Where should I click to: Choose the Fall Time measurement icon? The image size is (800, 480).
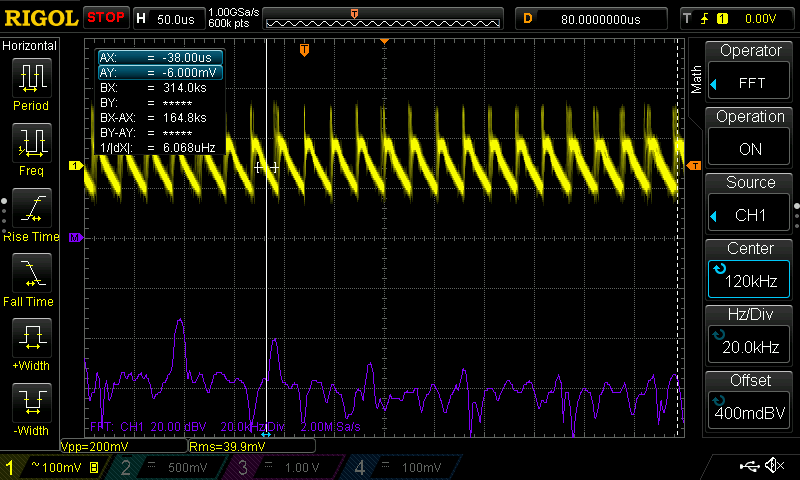tap(32, 274)
